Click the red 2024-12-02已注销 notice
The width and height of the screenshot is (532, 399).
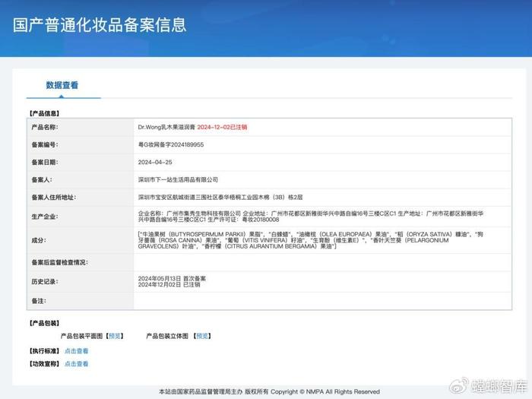[222, 127]
